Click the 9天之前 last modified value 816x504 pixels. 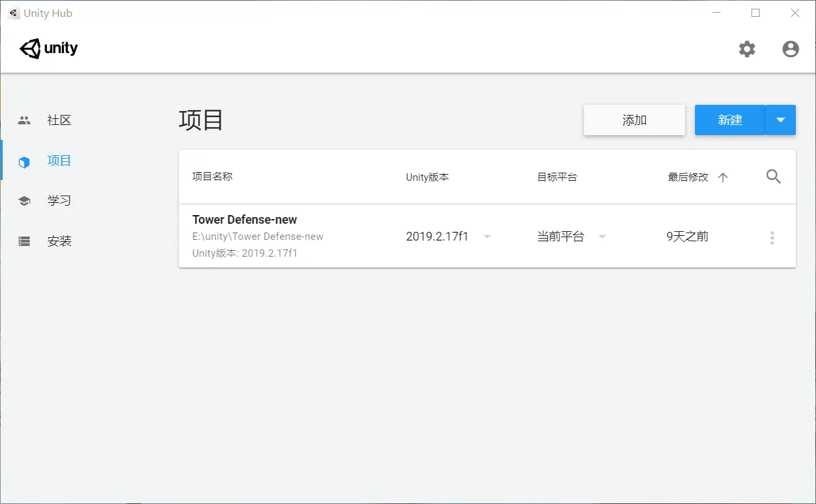pos(688,237)
